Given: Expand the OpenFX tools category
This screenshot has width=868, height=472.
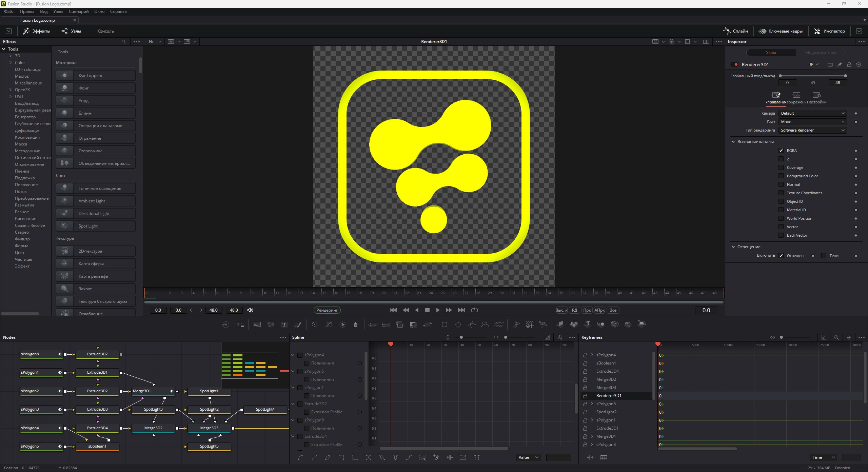Looking at the screenshot, I should coord(11,90).
